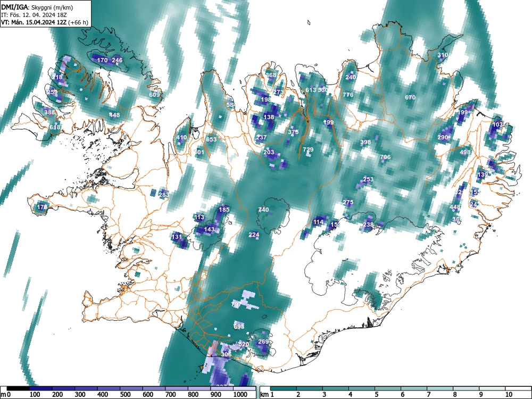Image resolution: width=532 pixels, height=399 pixels.
Task: Click the black 0–100 m legend swatch
Action: [18, 388]
